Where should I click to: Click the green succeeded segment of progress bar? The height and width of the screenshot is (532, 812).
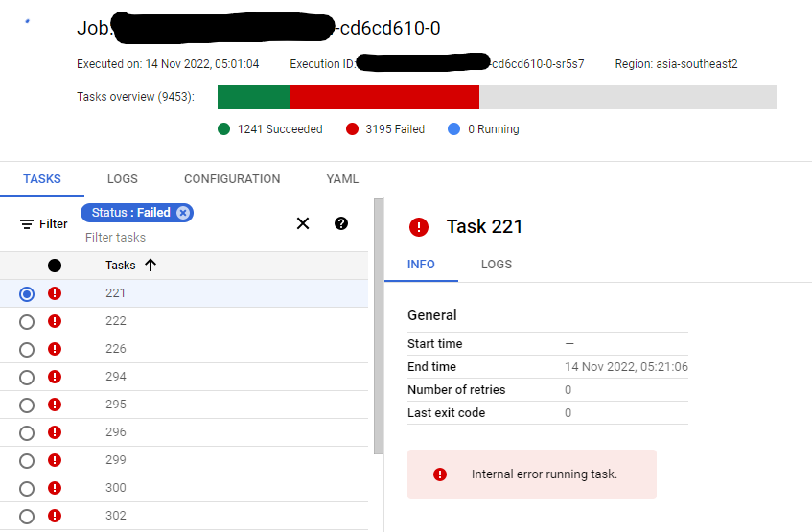254,98
